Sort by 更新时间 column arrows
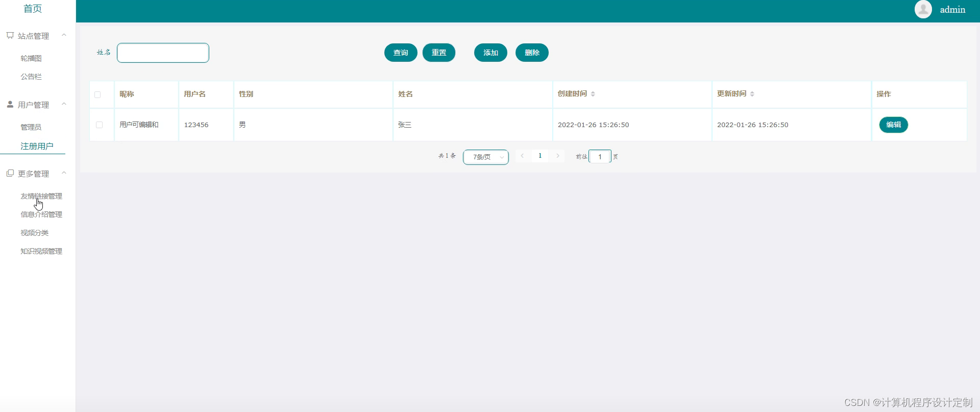 (x=752, y=94)
